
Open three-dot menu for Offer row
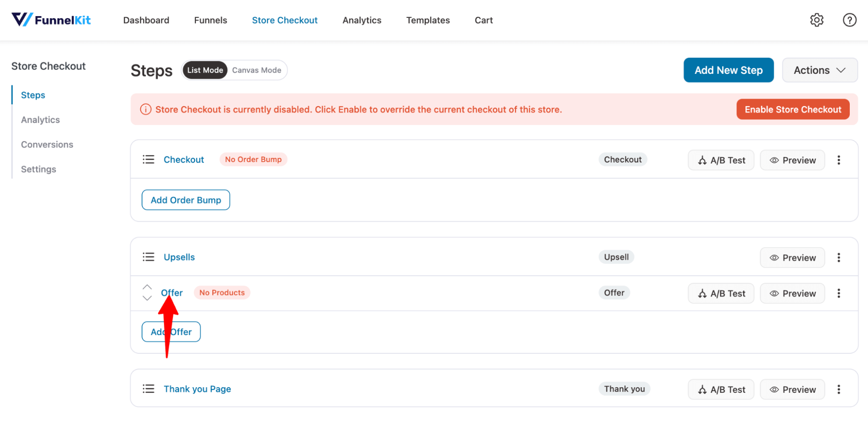(x=838, y=293)
